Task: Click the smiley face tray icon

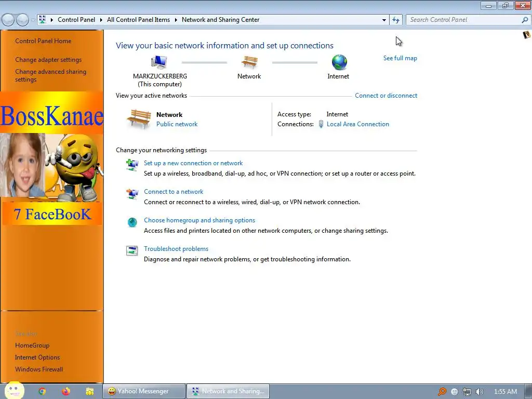Action: 455,392
